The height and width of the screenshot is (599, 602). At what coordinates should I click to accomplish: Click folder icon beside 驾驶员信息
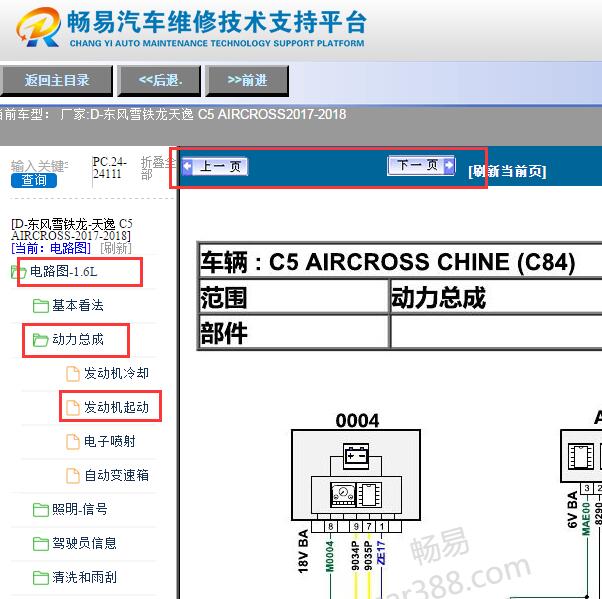[x=41, y=544]
